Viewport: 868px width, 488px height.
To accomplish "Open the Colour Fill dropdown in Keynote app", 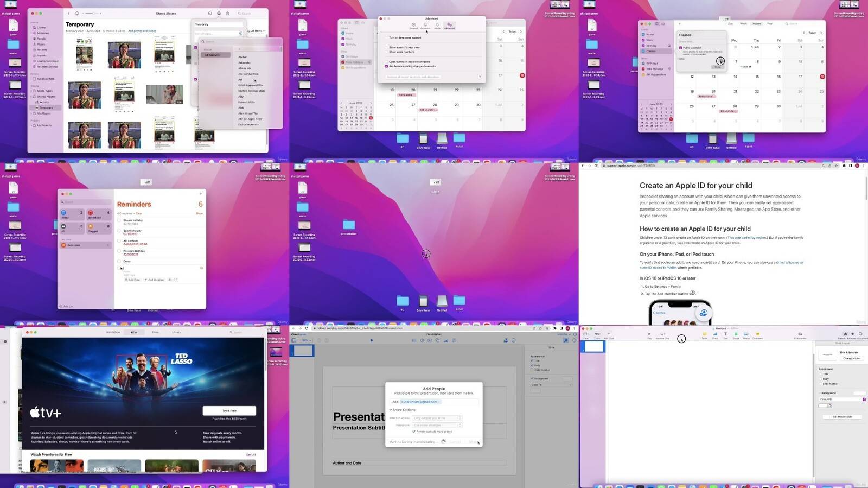I will (x=841, y=400).
